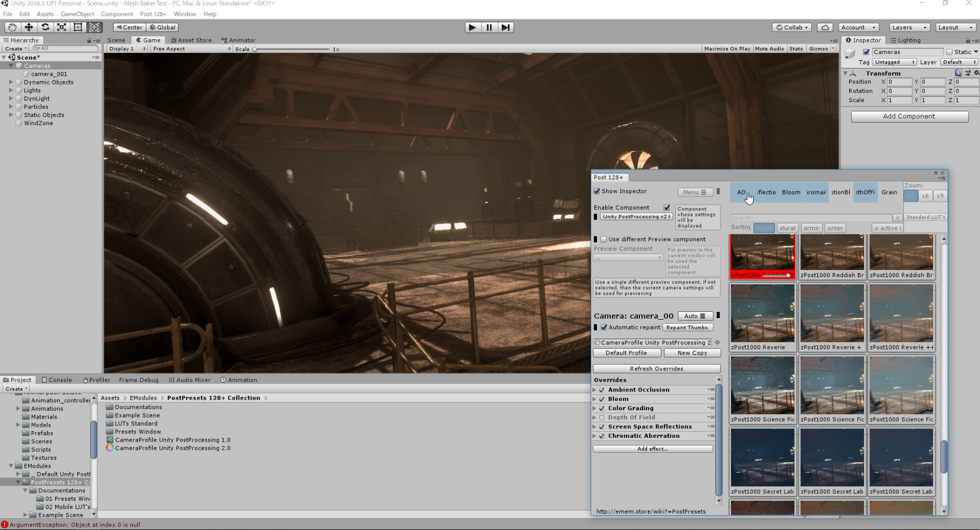Open the Free Aspect dropdown
980x530 pixels.
click(x=191, y=49)
